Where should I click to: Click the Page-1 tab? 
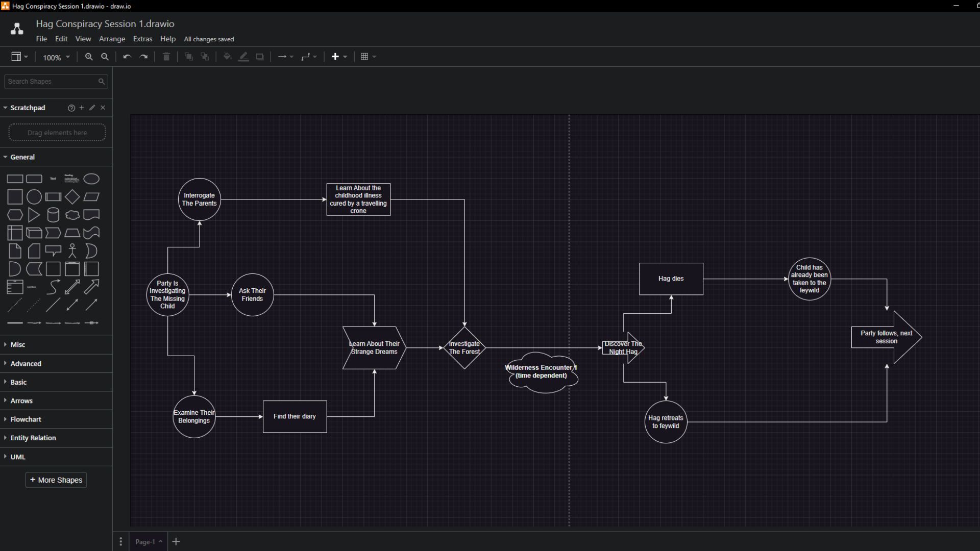149,542
